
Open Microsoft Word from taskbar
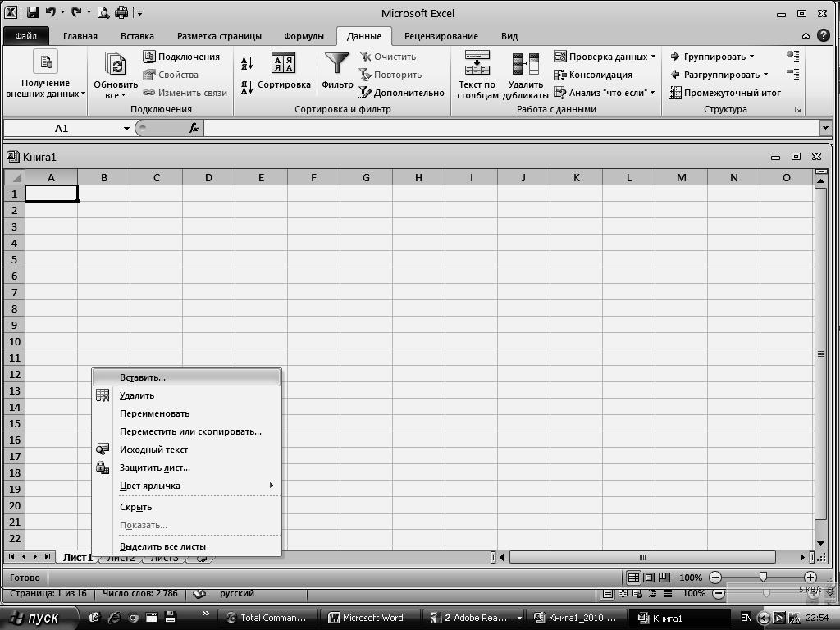tap(369, 618)
